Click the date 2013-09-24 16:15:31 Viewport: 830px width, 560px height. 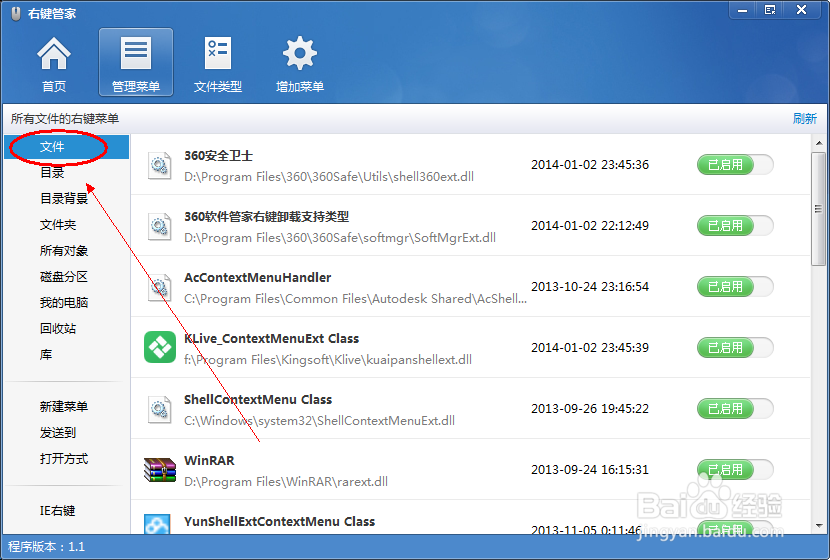click(x=590, y=469)
